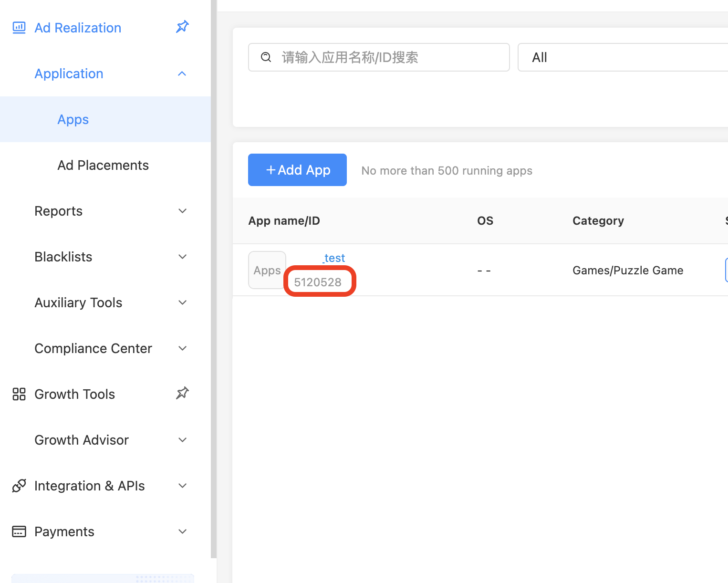728x583 pixels.
Task: Select Apps in the sidebar
Action: 73,119
